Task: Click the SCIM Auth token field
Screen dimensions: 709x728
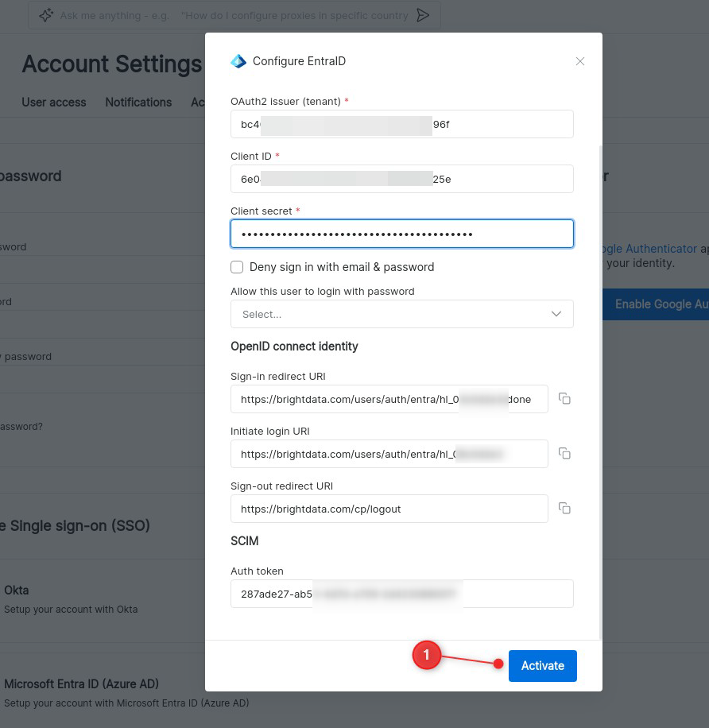Action: coord(402,594)
